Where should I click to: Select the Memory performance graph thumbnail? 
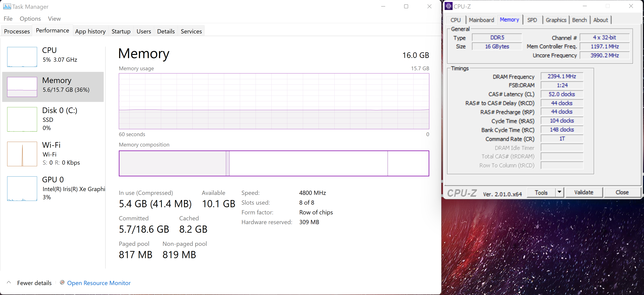click(22, 87)
